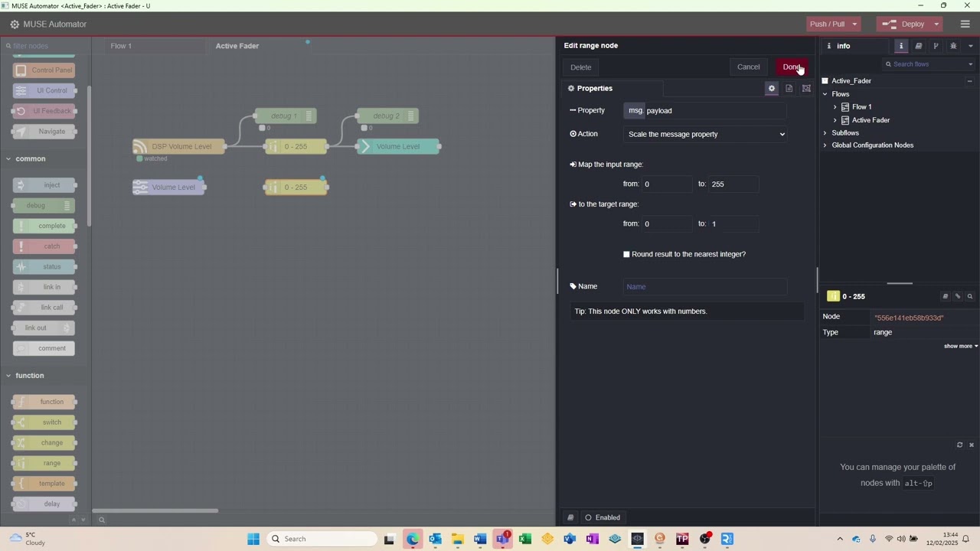Image resolution: width=980 pixels, height=551 pixels.
Task: Cancel the range node edit
Action: (x=748, y=67)
